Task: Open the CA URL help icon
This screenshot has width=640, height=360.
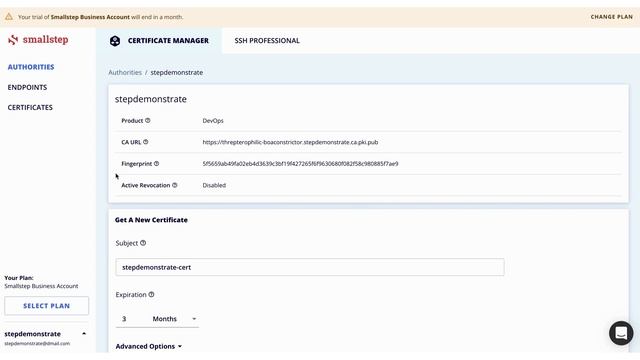Action: (x=146, y=142)
